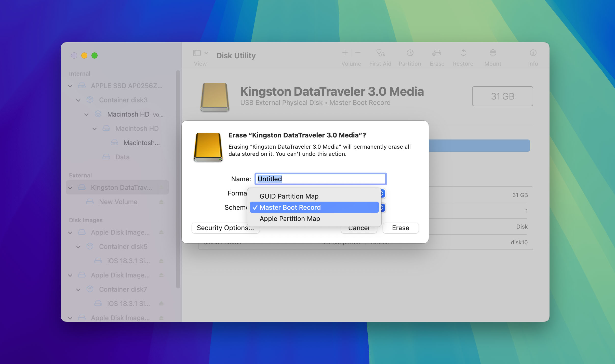Select iOS 18.3.1 under Container disk5
615x364 pixels.
click(x=117, y=261)
